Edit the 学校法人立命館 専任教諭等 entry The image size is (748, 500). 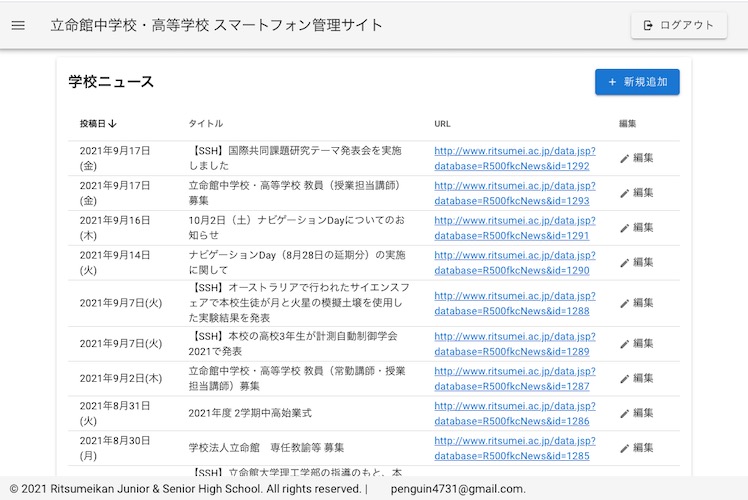pos(636,448)
